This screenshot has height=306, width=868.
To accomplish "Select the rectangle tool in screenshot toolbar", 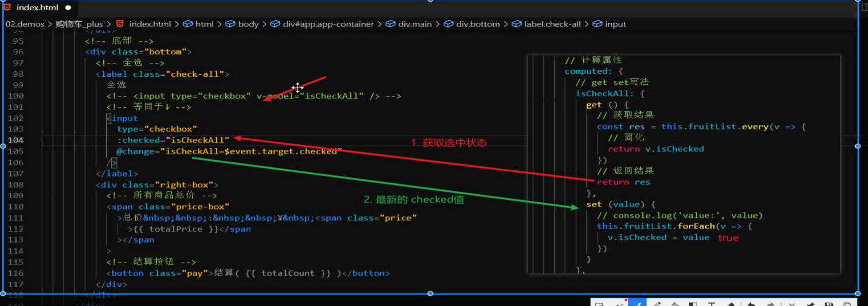I will point(600,303).
